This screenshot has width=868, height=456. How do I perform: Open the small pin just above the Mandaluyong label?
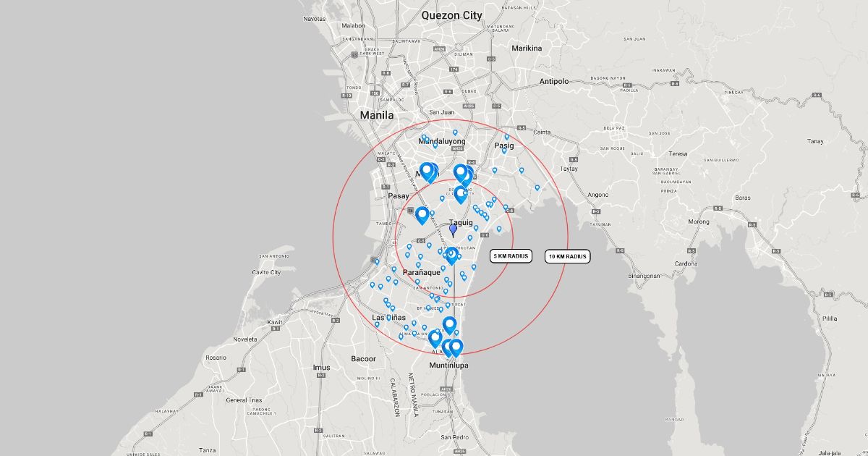pyautogui.click(x=455, y=132)
